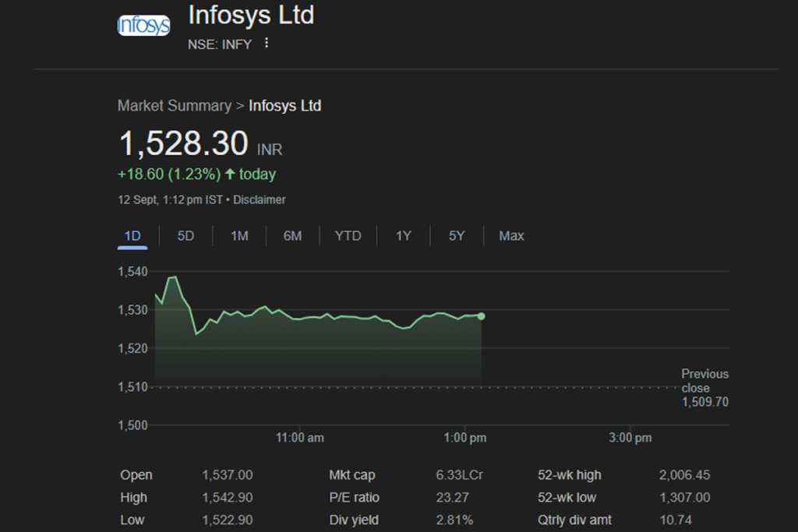Viewport: 798px width, 532px height.
Task: Open the three-dot menu beside NSE: INFY
Action: 267,44
